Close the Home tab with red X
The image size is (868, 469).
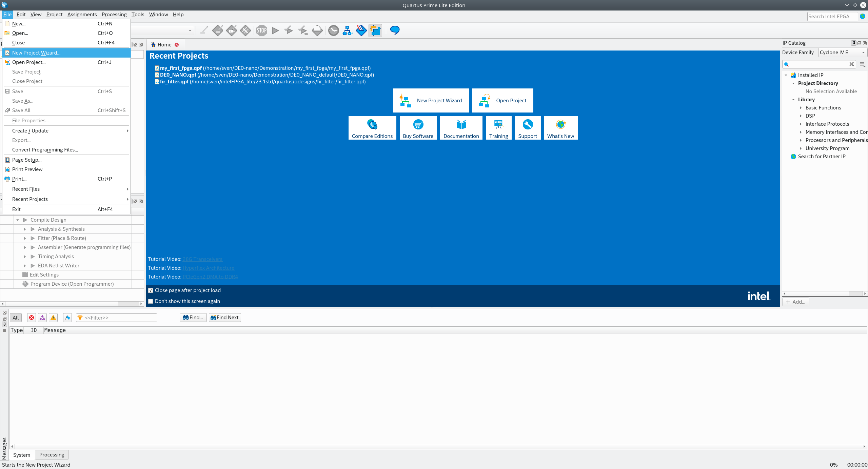pyautogui.click(x=177, y=45)
